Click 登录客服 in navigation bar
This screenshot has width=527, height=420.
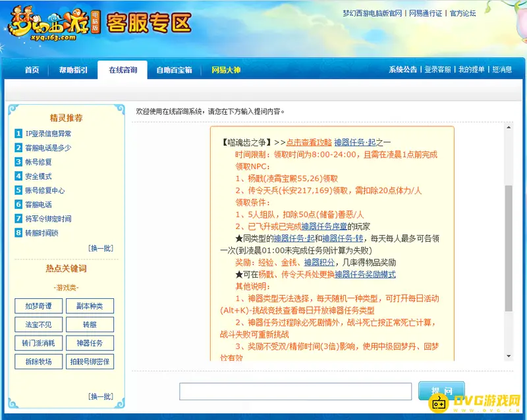pyautogui.click(x=437, y=70)
